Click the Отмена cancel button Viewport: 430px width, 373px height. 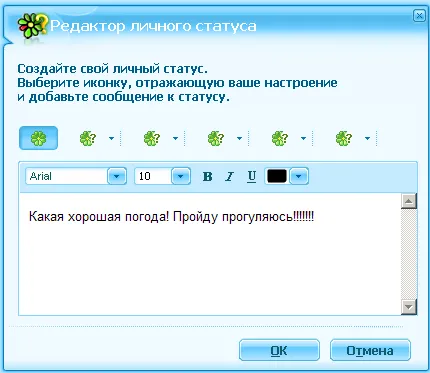click(x=370, y=350)
